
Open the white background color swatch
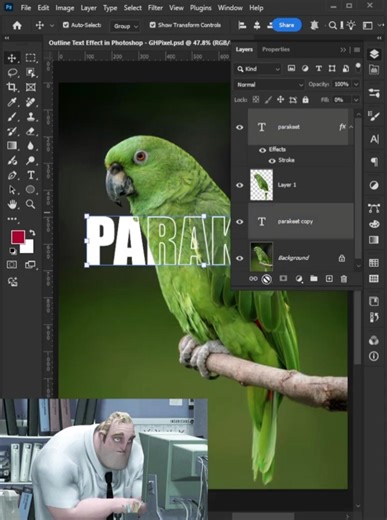click(x=28, y=248)
